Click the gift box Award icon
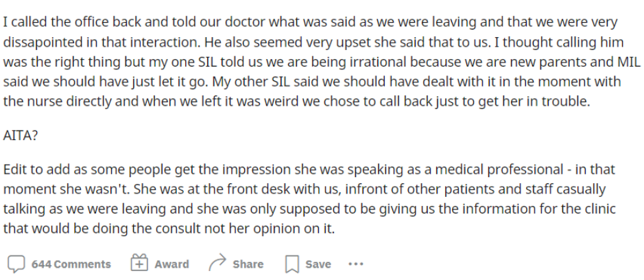Screen dimensions: 644x280 139,263
